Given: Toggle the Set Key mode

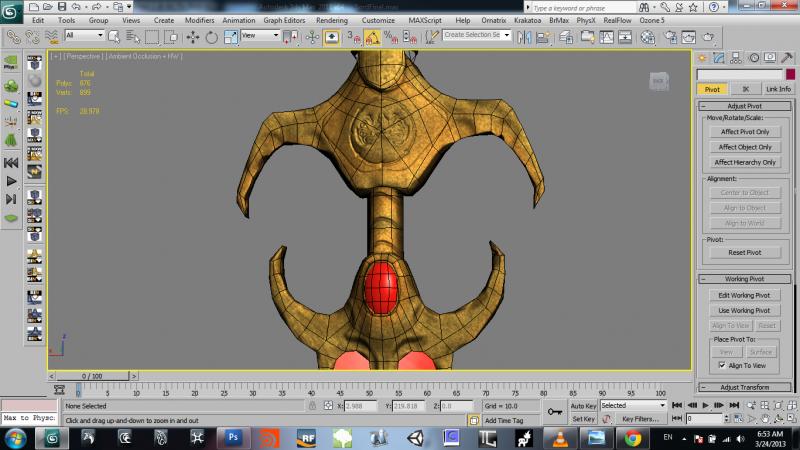Looking at the screenshot, I should tap(583, 419).
